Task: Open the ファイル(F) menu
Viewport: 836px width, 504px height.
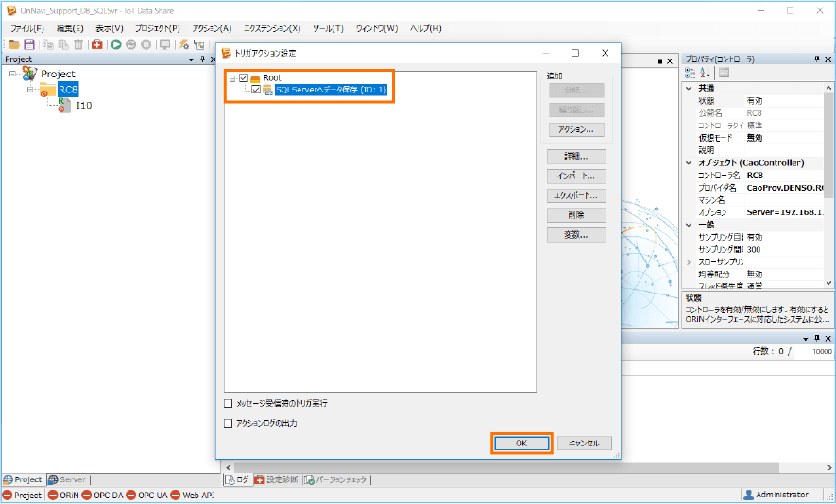Action: click(26, 28)
